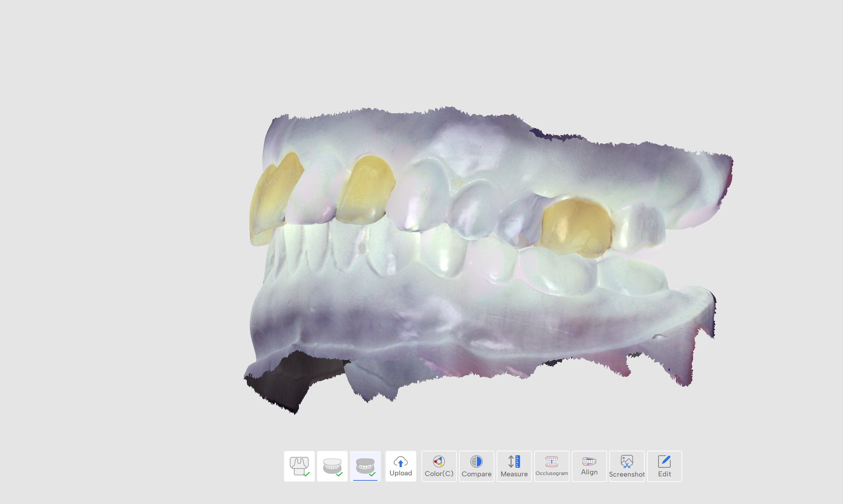Click the second yellow upper front tooth

click(365, 190)
